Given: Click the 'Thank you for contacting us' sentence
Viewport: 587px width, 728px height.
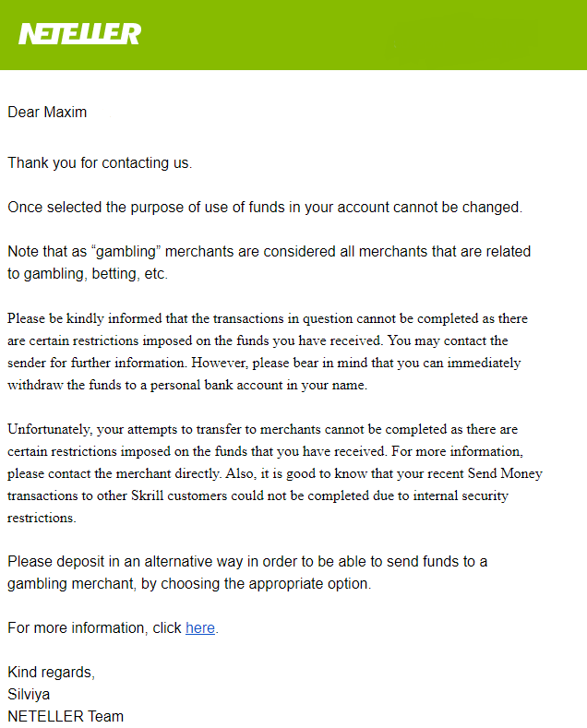Looking at the screenshot, I should coord(100,163).
